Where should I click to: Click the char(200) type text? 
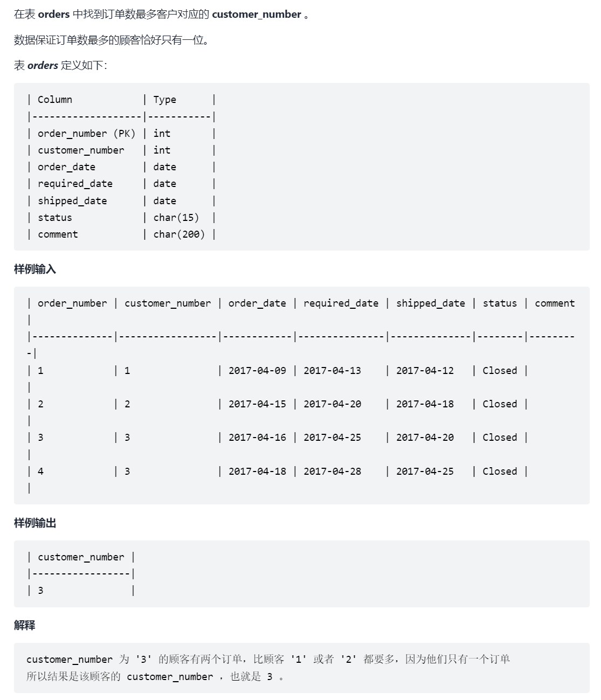(x=179, y=234)
